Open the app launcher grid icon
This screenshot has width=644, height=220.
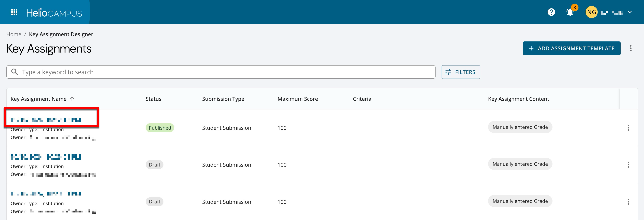point(14,12)
